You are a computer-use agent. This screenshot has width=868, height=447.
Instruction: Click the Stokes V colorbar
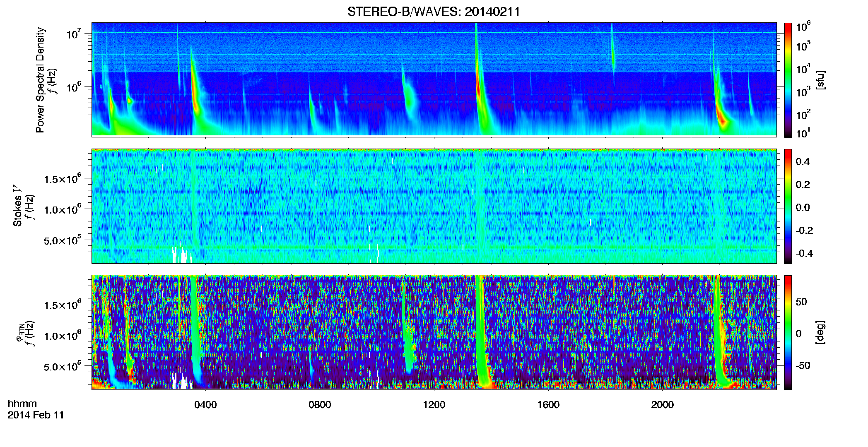coord(788,206)
